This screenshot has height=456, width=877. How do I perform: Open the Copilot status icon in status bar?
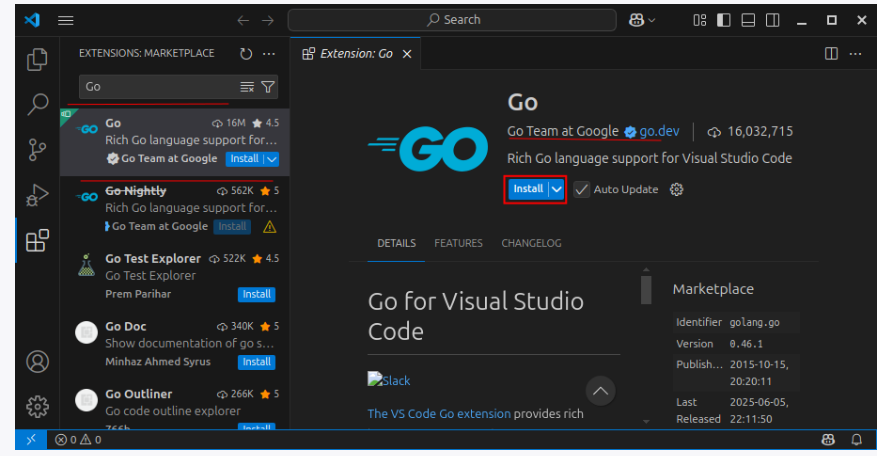pos(828,440)
